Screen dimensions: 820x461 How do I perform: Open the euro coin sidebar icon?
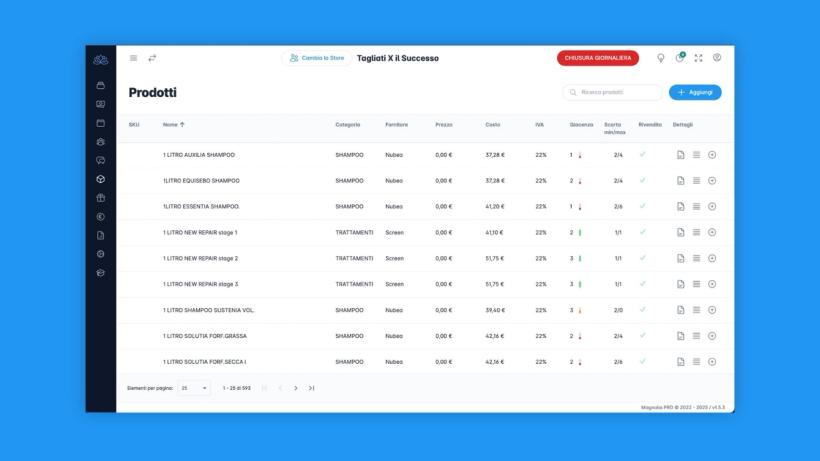click(100, 217)
